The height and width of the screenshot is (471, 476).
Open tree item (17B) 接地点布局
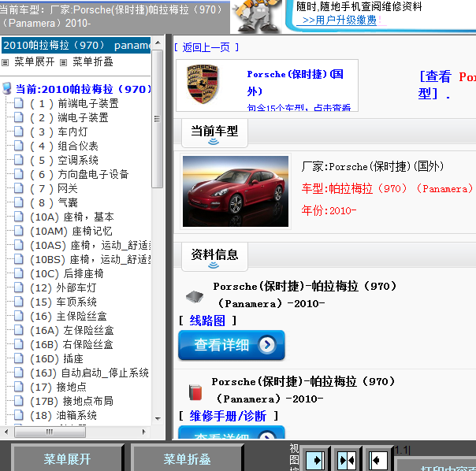[72, 401]
